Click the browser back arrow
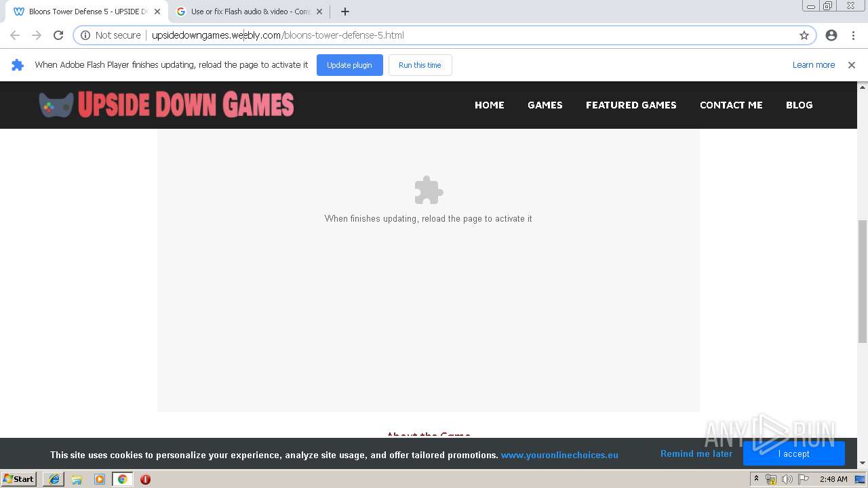The image size is (868, 488). click(x=15, y=35)
